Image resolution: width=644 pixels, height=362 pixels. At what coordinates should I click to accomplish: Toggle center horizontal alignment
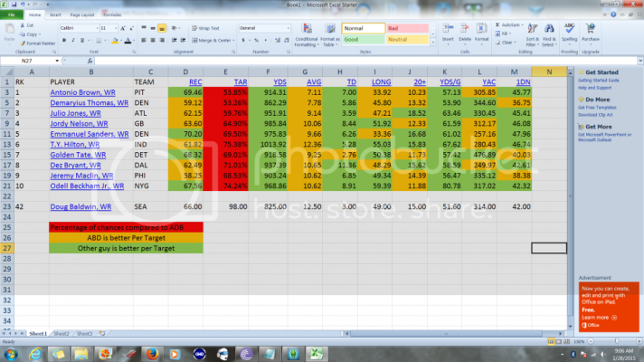(x=153, y=40)
